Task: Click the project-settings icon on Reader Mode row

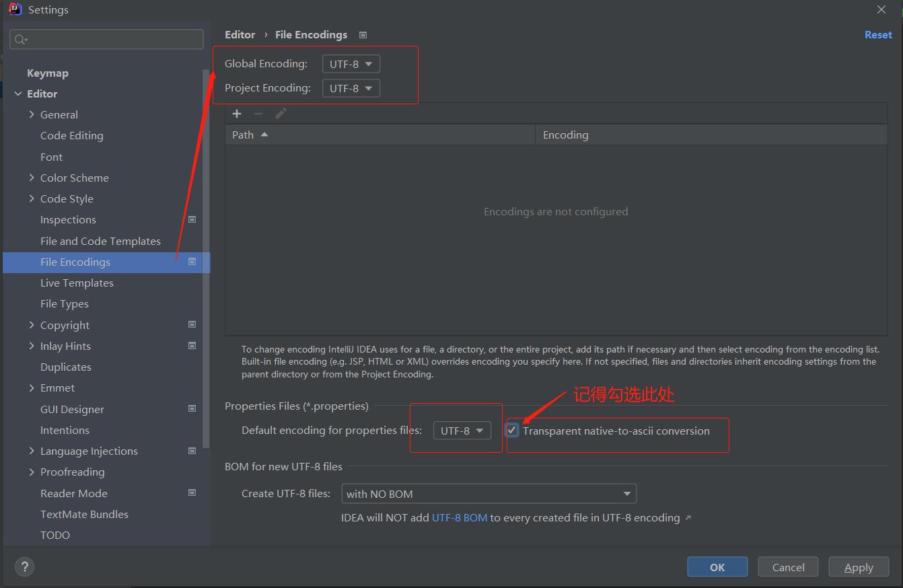Action: pos(192,492)
